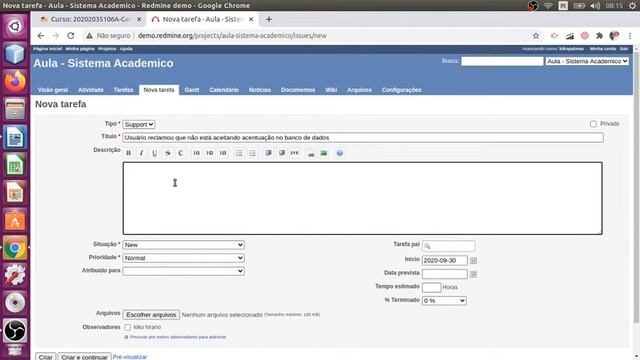Open calendar picker for Início date

(x=473, y=260)
